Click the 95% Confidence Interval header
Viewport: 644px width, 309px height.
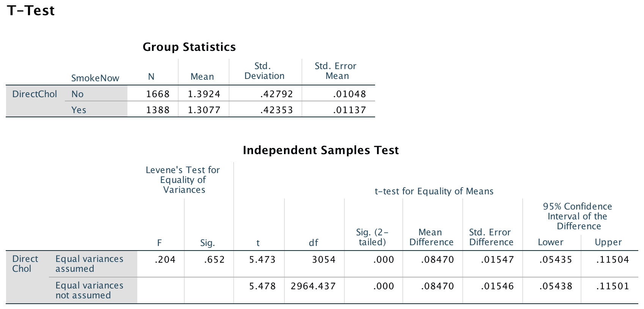click(578, 216)
